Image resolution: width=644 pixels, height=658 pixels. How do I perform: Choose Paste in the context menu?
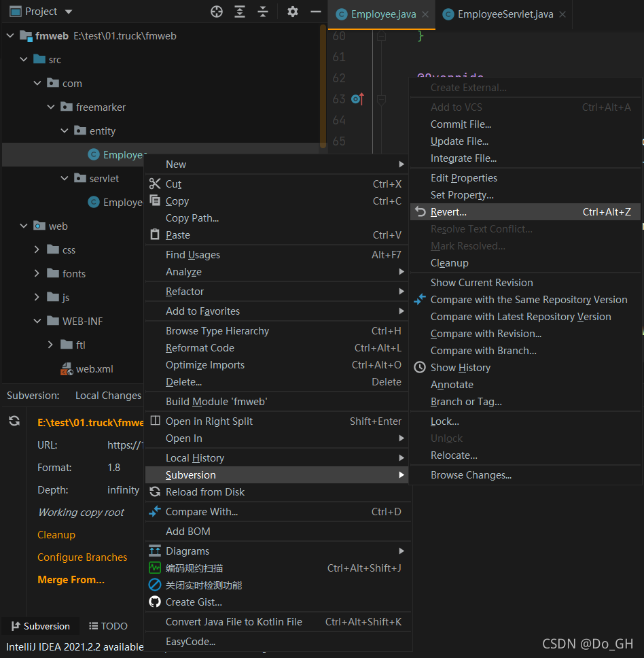[276, 235]
